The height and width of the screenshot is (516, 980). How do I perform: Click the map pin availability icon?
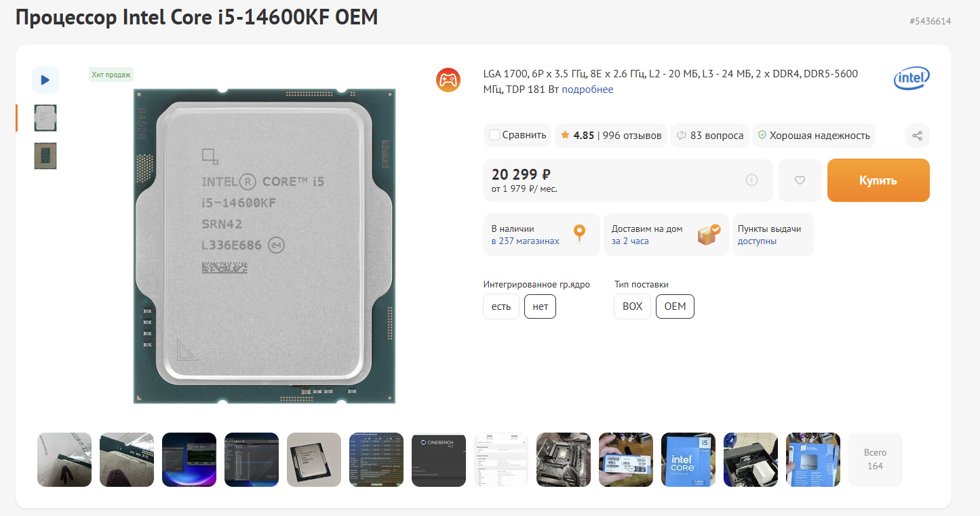coord(579,234)
